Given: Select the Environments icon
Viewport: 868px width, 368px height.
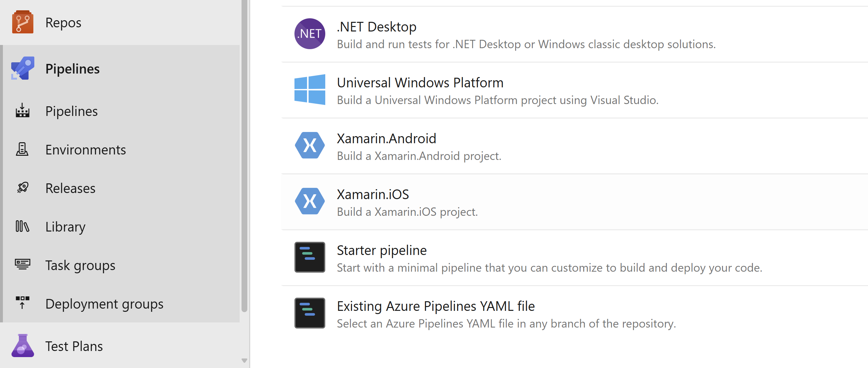Looking at the screenshot, I should click(22, 149).
